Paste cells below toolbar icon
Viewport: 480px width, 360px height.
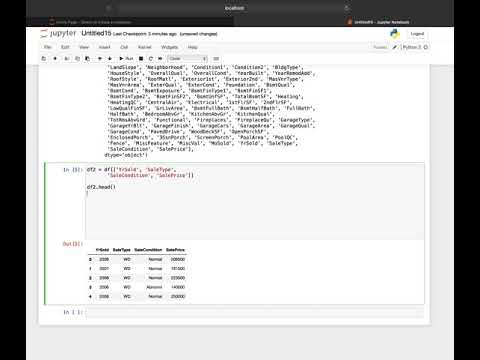(87, 58)
